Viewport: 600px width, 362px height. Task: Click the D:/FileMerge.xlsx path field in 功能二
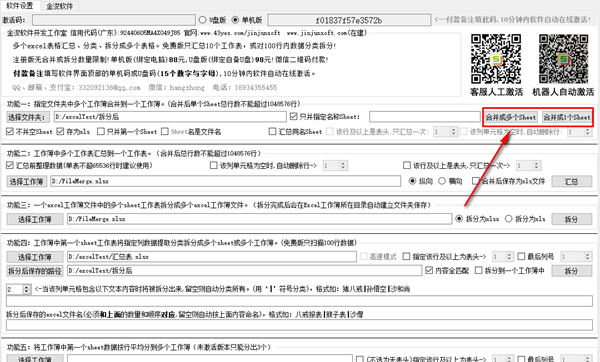[225, 181]
